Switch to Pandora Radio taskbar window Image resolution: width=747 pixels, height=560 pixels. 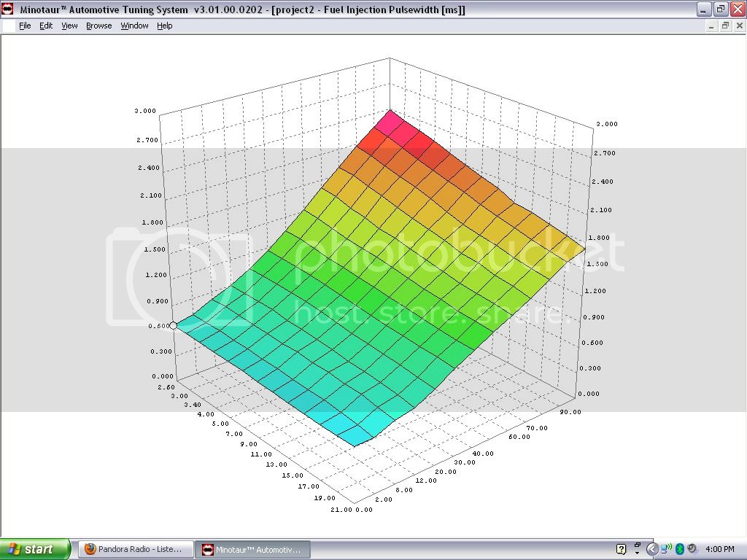(x=136, y=550)
